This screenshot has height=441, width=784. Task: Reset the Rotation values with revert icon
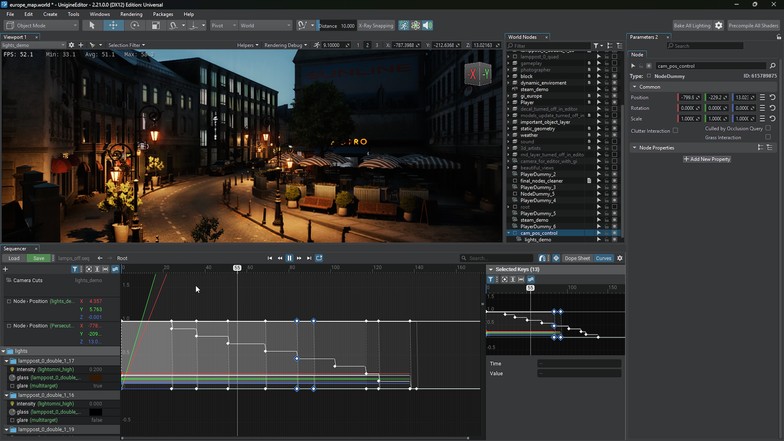point(772,108)
